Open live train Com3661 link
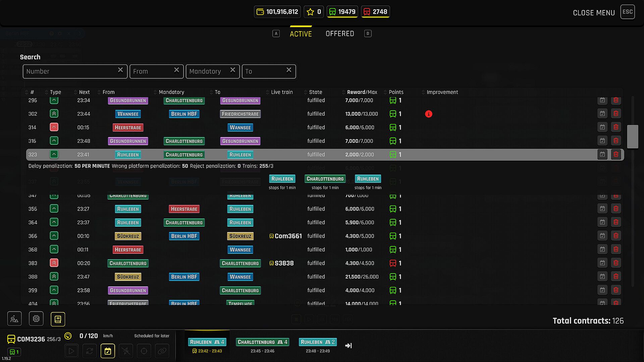 point(288,236)
